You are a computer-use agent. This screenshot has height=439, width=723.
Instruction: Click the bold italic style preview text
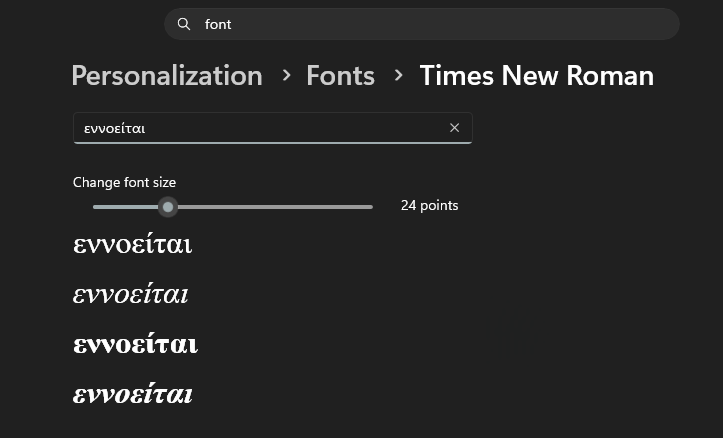coord(133,393)
